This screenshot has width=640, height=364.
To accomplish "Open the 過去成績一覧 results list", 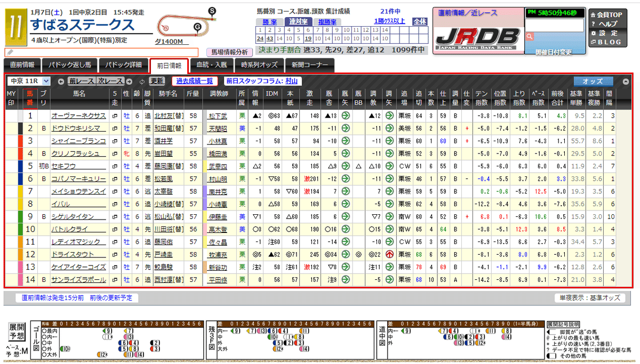I will point(194,82).
